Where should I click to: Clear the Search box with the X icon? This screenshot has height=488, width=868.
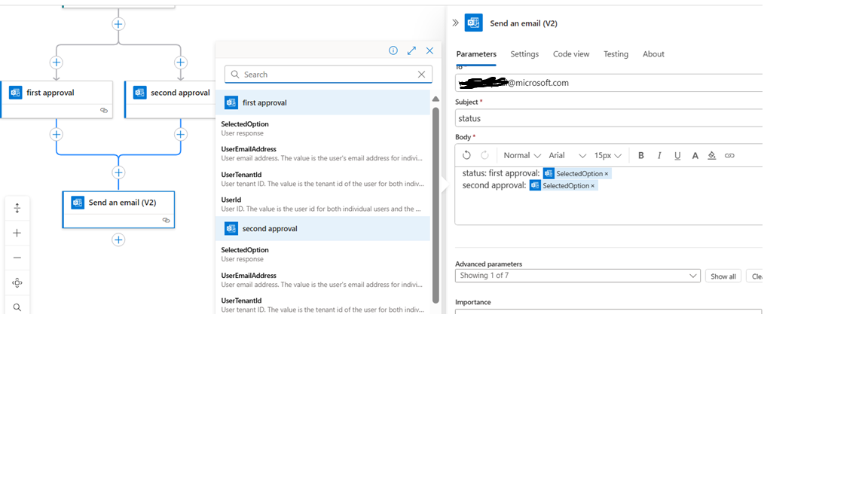(421, 74)
